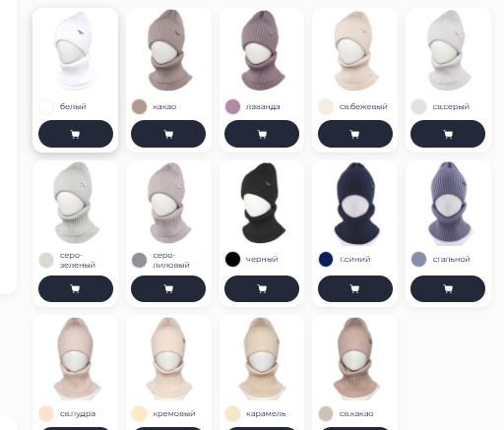This screenshot has height=430, width=504.
Task: Add the черный hat to cart
Action: [262, 288]
